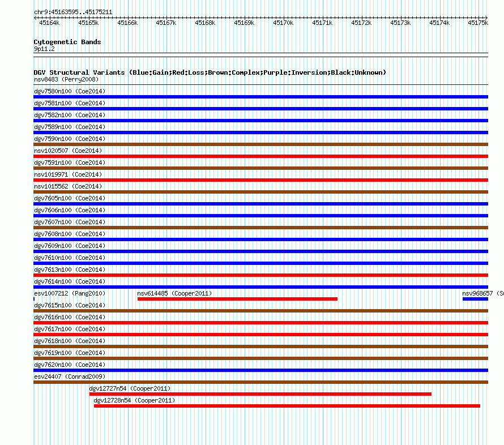Open variant nsv1015562 label

68,186
